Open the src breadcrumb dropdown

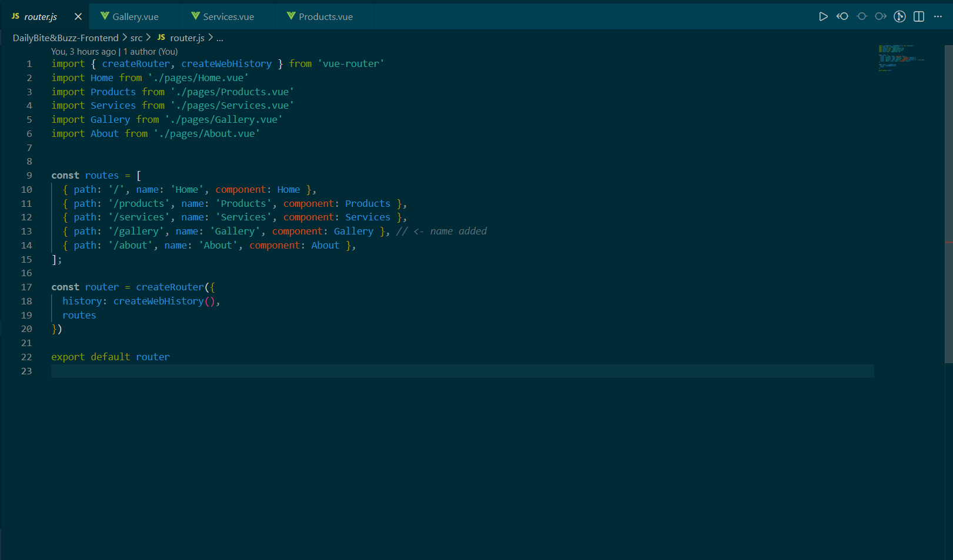click(x=136, y=37)
